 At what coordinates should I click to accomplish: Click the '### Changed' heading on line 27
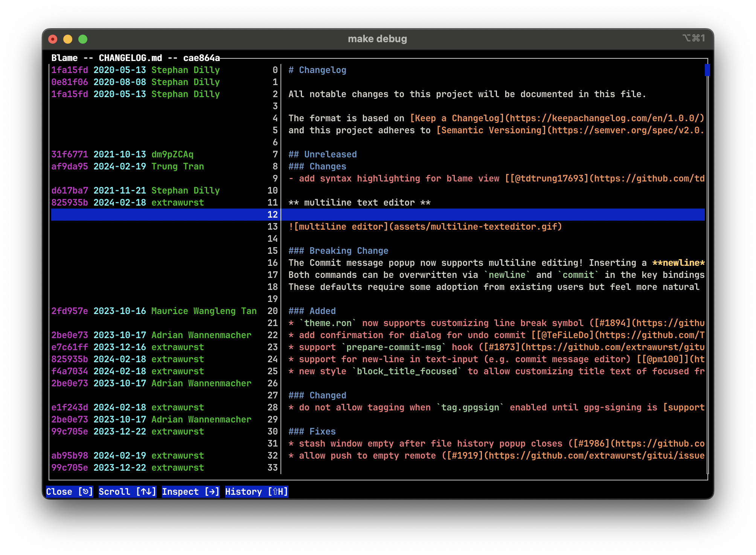(317, 395)
